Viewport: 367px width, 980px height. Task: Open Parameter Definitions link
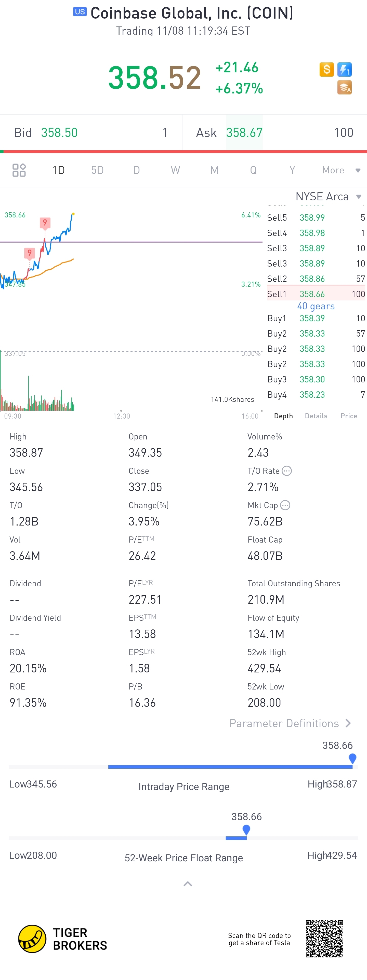click(290, 723)
